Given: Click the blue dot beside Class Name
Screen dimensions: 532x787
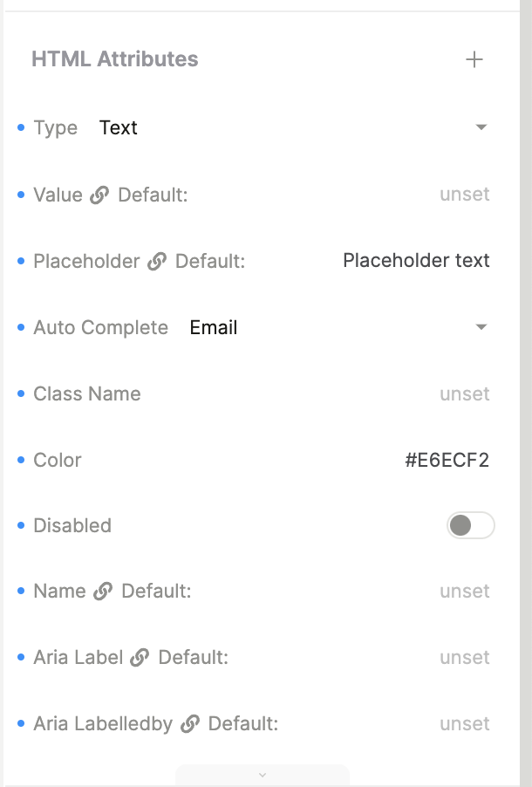Looking at the screenshot, I should [21, 394].
